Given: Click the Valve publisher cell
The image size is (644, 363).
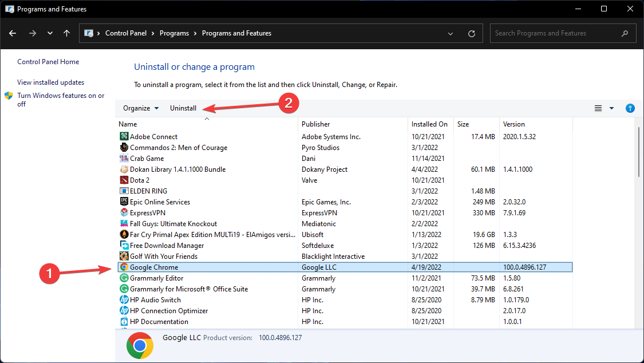Looking at the screenshot, I should pos(309,180).
